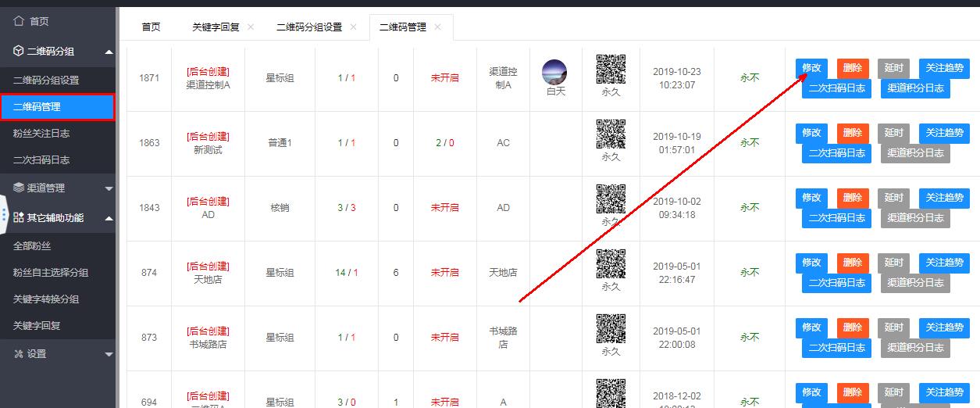
Task: Click 修改 for row 694
Action: 811,392
